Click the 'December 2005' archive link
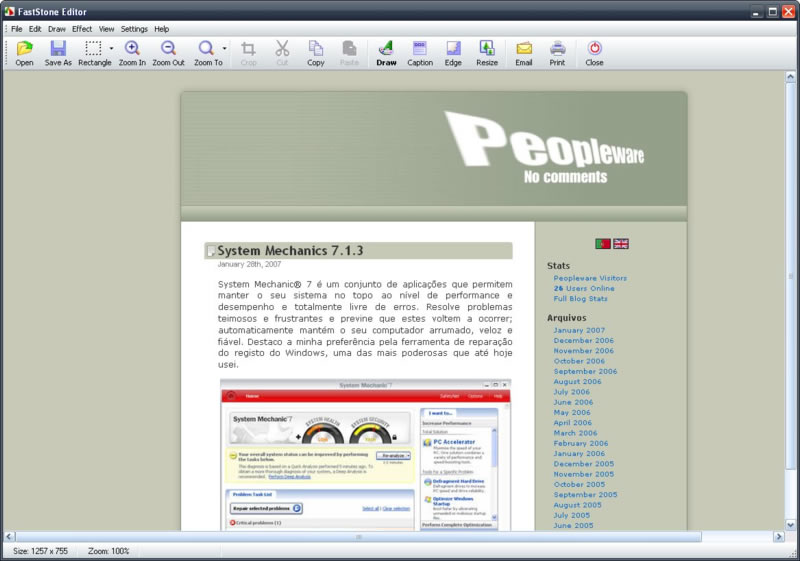The height and width of the screenshot is (561, 800). (584, 464)
